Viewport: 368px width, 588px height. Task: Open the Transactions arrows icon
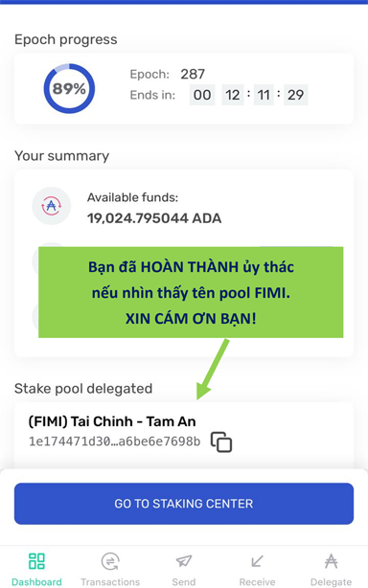[110, 561]
